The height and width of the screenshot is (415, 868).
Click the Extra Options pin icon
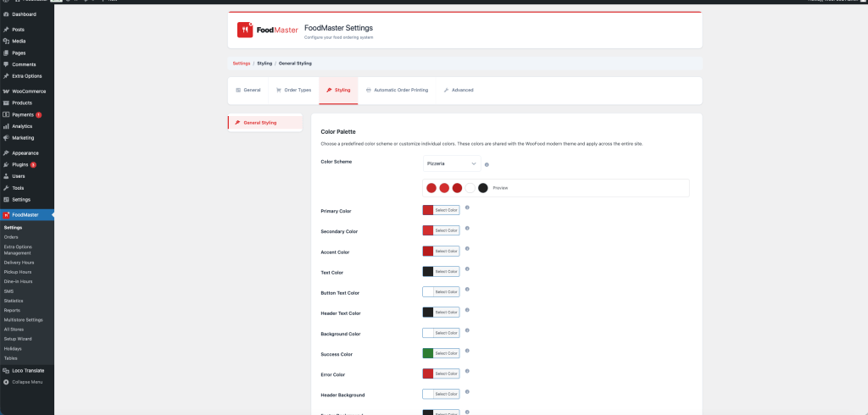coord(6,76)
